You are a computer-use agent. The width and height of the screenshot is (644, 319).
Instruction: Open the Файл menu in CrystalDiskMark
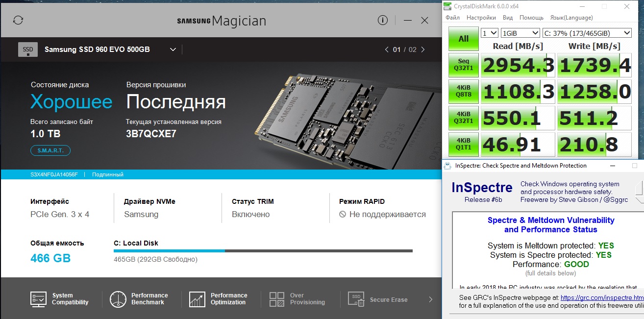452,18
